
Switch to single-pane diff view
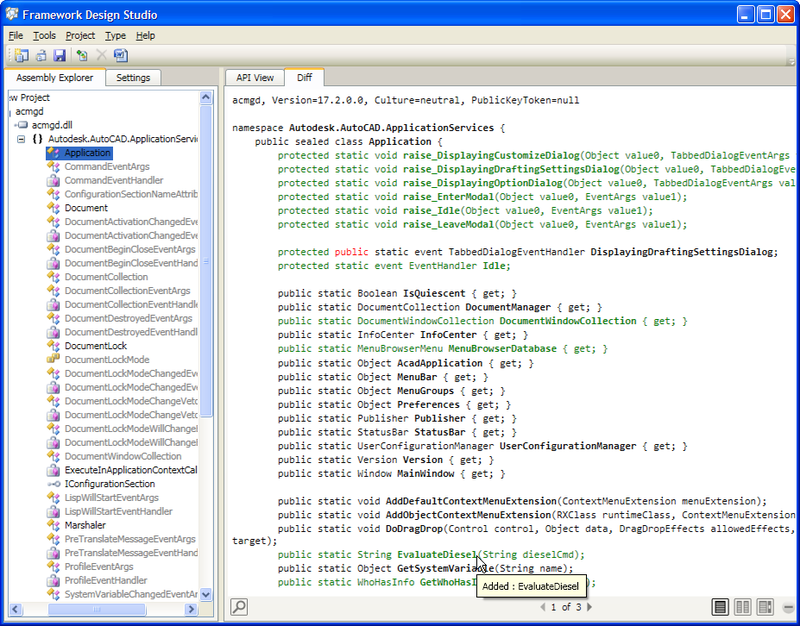pyautogui.click(x=720, y=607)
